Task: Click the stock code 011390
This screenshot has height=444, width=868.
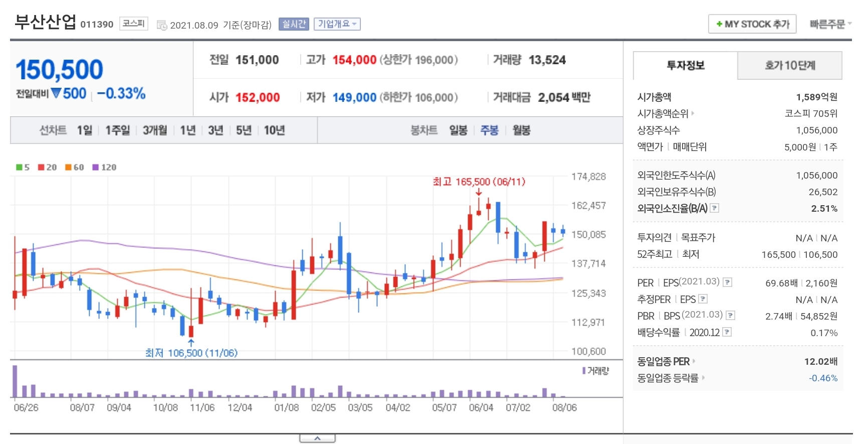Action: [x=97, y=25]
